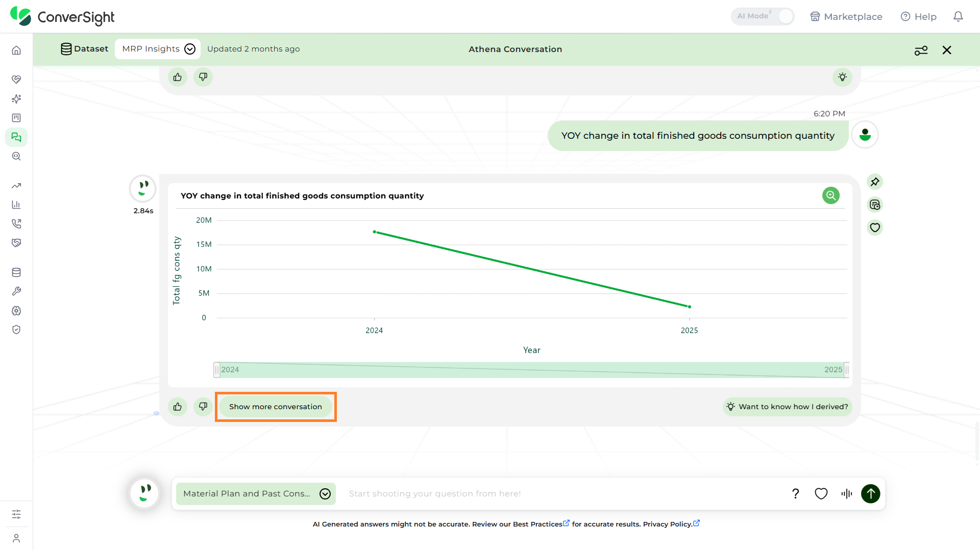Click the ConverSight logo
Screen dimensions: 980x551
coord(62,16)
